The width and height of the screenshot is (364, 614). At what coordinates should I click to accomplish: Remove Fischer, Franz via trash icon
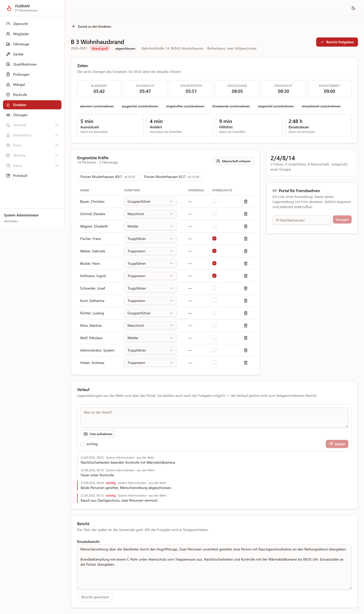[x=246, y=239]
